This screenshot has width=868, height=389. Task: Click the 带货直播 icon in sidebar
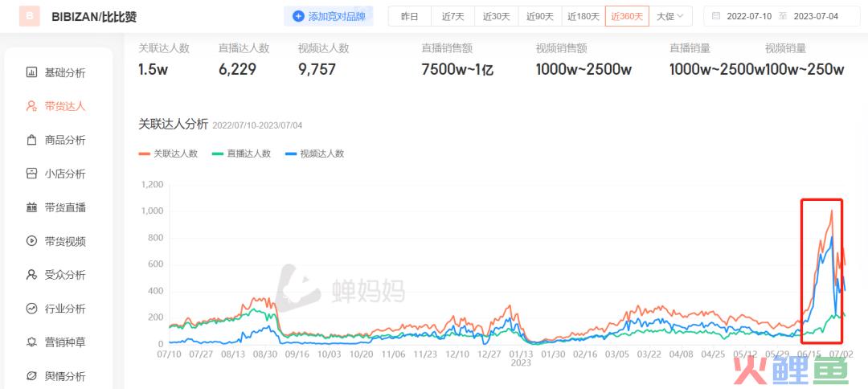pos(32,207)
